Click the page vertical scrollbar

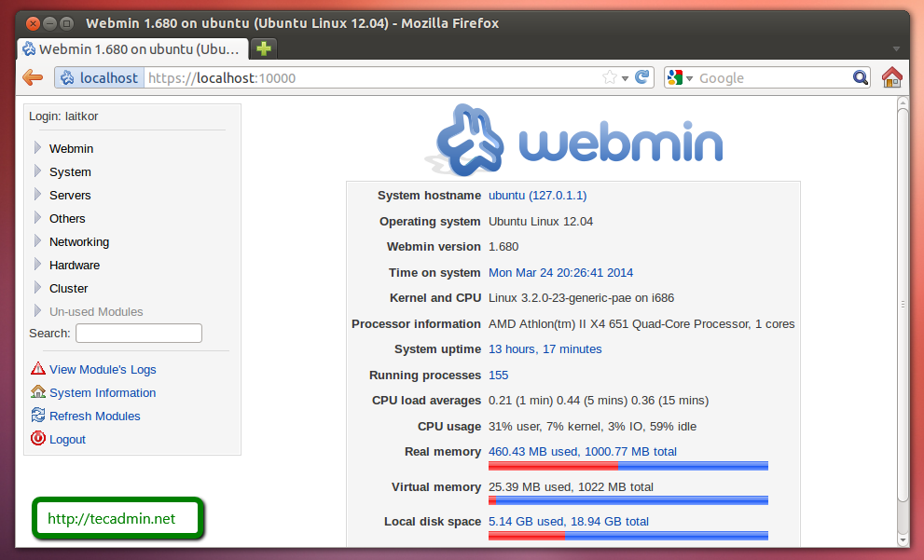903,307
